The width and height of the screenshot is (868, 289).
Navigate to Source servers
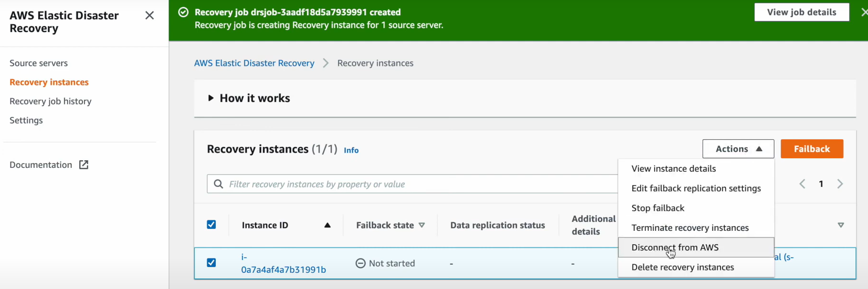click(39, 63)
